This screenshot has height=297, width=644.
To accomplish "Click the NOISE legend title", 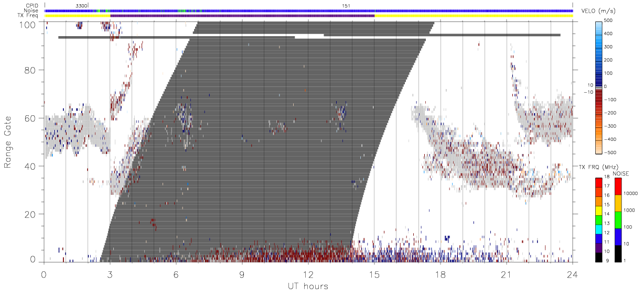I will (x=622, y=173).
